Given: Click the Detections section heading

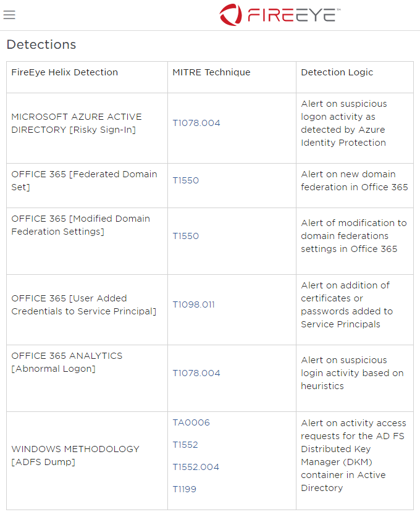Looking at the screenshot, I should click(41, 44).
